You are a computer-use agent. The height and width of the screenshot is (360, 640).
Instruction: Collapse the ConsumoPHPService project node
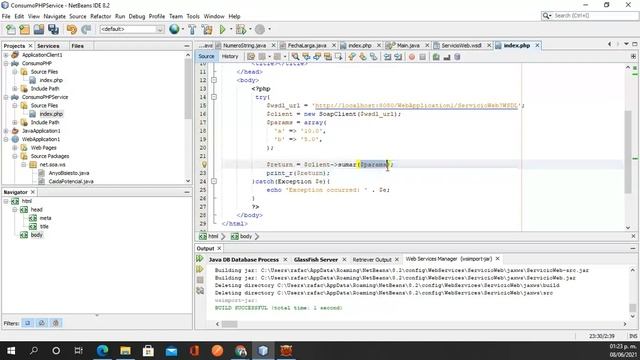(6, 97)
